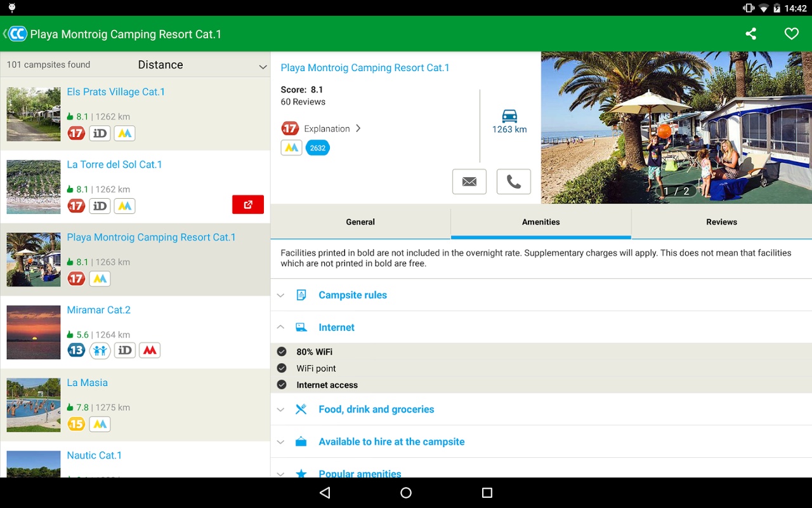This screenshot has width=812, height=508.
Task: Tap La Torre del Sol aerial thumbnail
Action: tap(34, 187)
